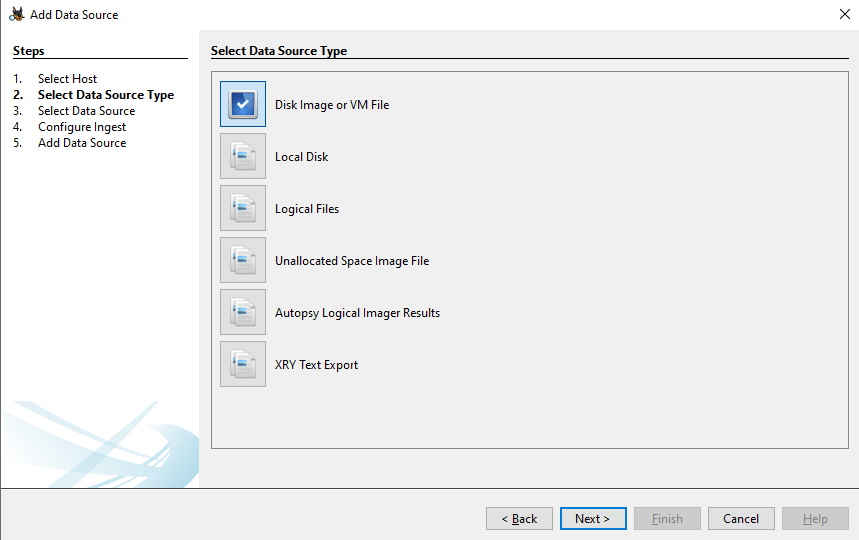Click the XRY Text Export icon
The width and height of the screenshot is (859, 540).
click(x=243, y=364)
